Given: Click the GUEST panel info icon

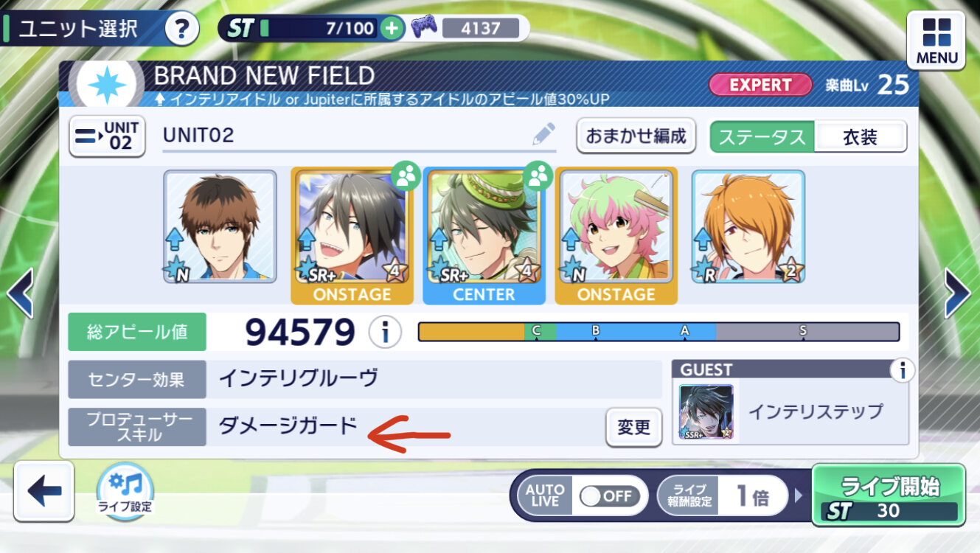Looking at the screenshot, I should [x=902, y=370].
